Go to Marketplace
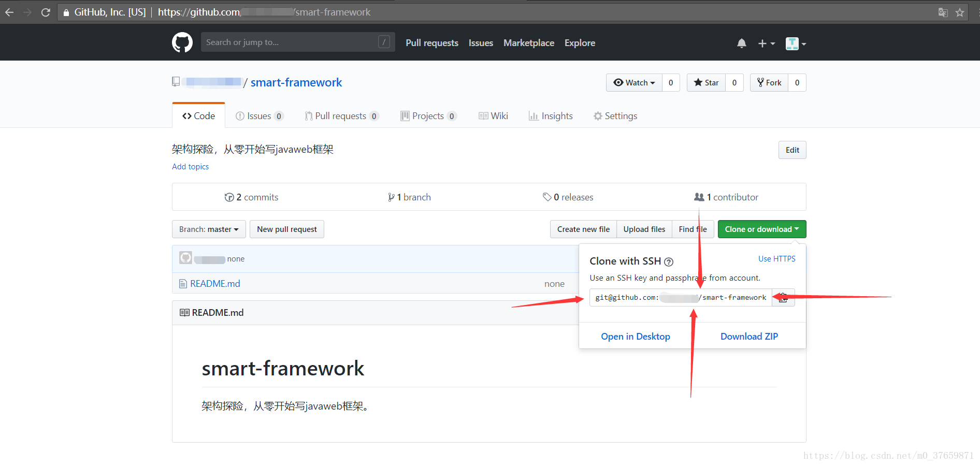Screen dimensions: 980x466 coord(529,43)
